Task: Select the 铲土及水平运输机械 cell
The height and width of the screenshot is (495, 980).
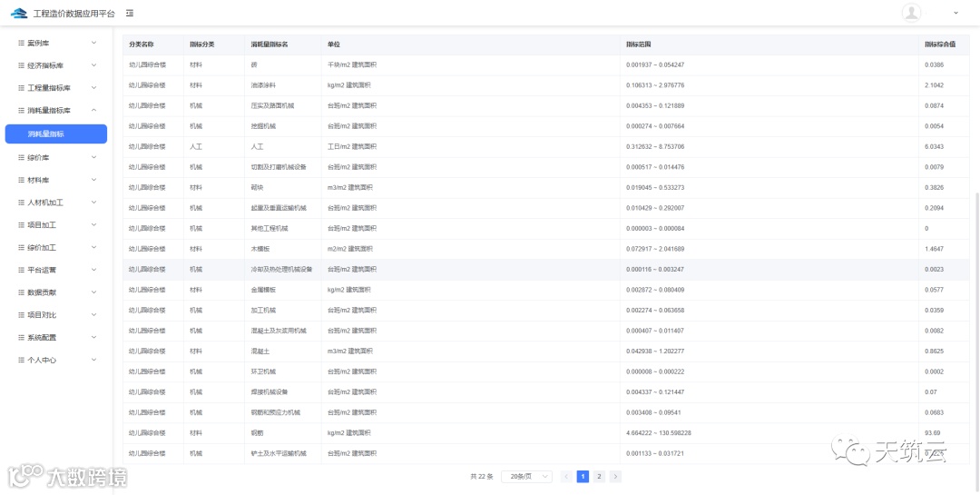Action: tap(282, 453)
